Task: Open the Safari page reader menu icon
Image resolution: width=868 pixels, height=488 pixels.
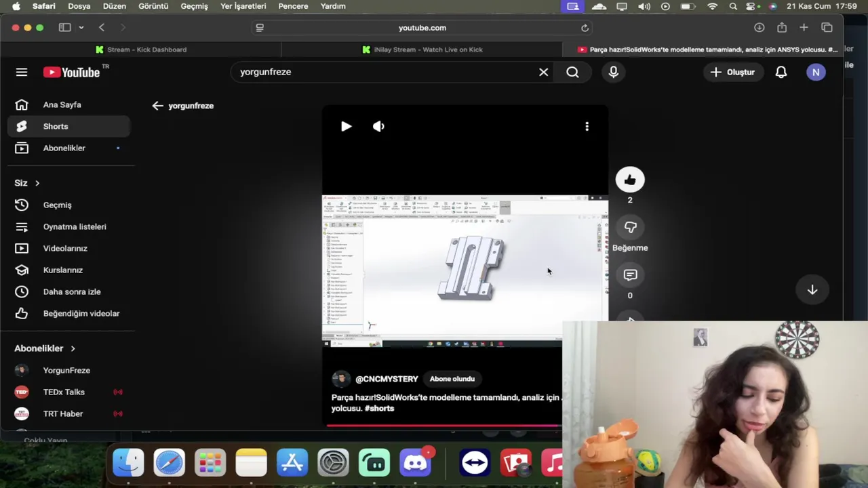Action: click(259, 28)
